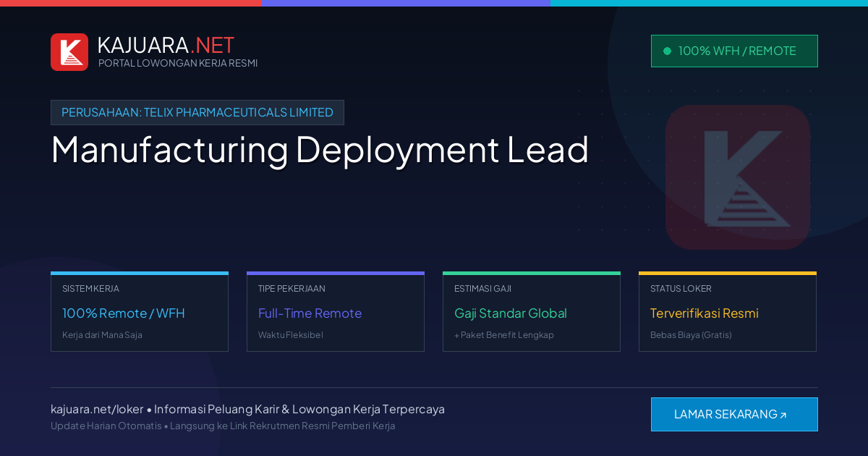Click the arrow icon in Lamar Sekarang

coord(783,415)
